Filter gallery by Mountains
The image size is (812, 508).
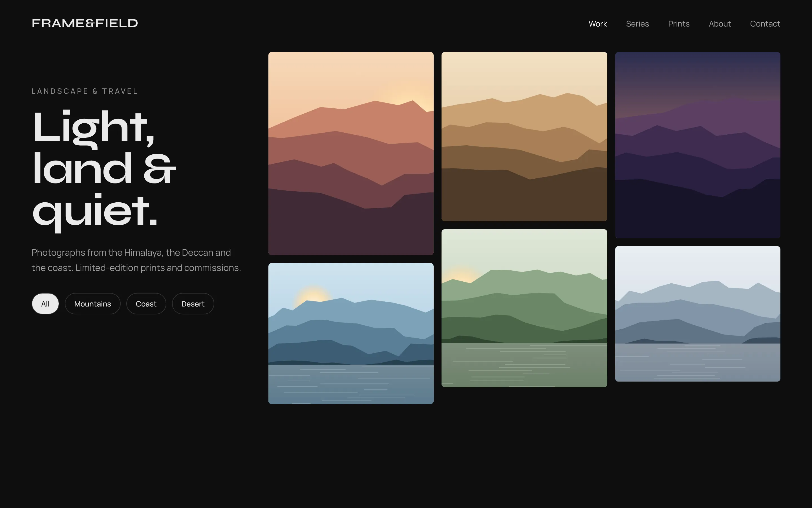coord(92,304)
